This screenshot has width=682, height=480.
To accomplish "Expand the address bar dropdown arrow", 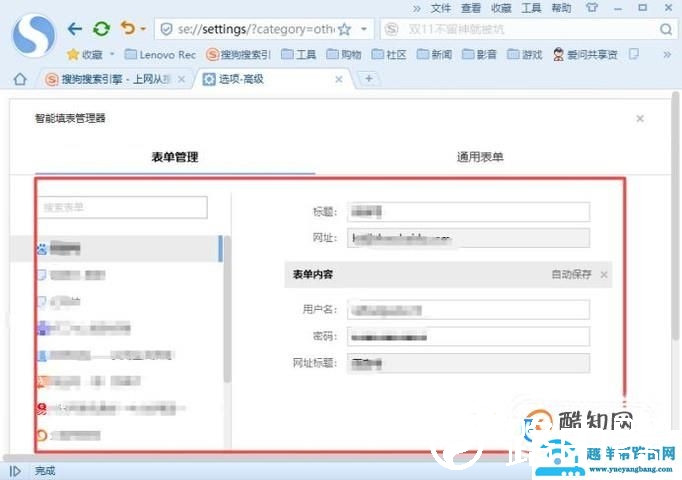I will tap(364, 29).
